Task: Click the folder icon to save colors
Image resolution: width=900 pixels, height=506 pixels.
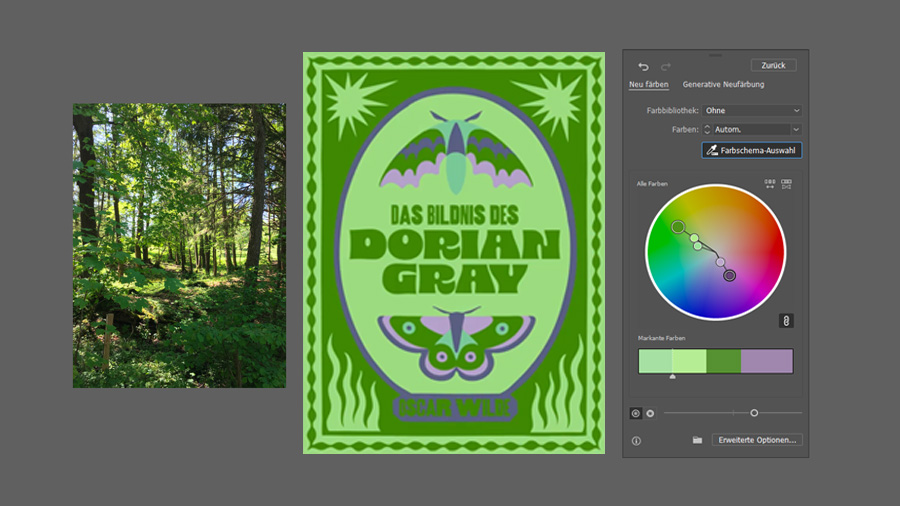Action: (697, 440)
